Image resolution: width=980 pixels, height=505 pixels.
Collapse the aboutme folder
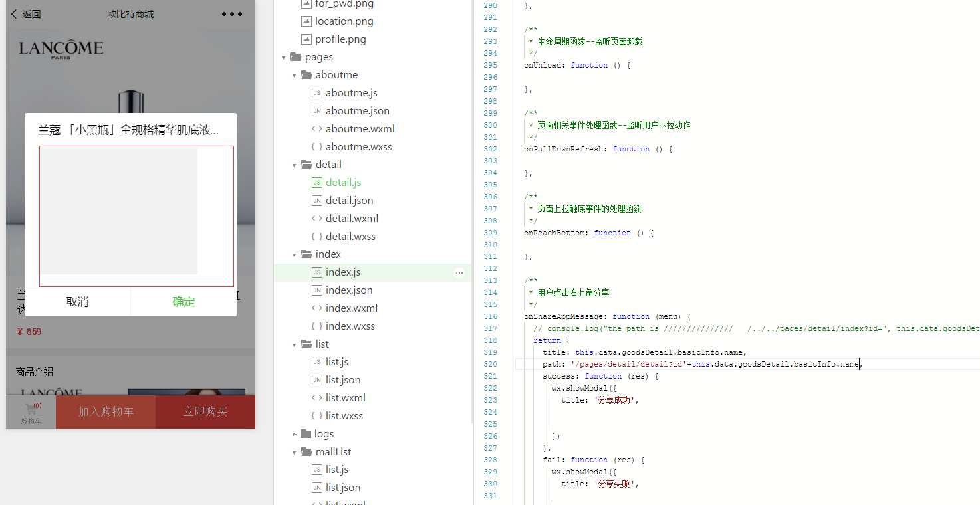coord(295,76)
